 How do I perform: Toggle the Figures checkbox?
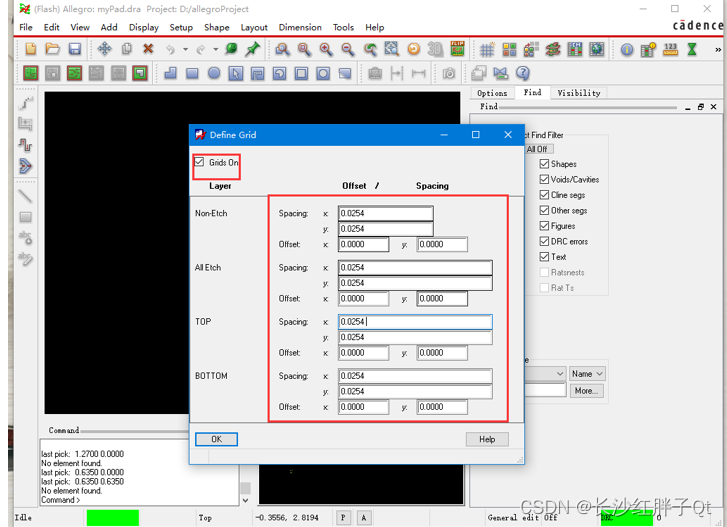[x=544, y=226]
